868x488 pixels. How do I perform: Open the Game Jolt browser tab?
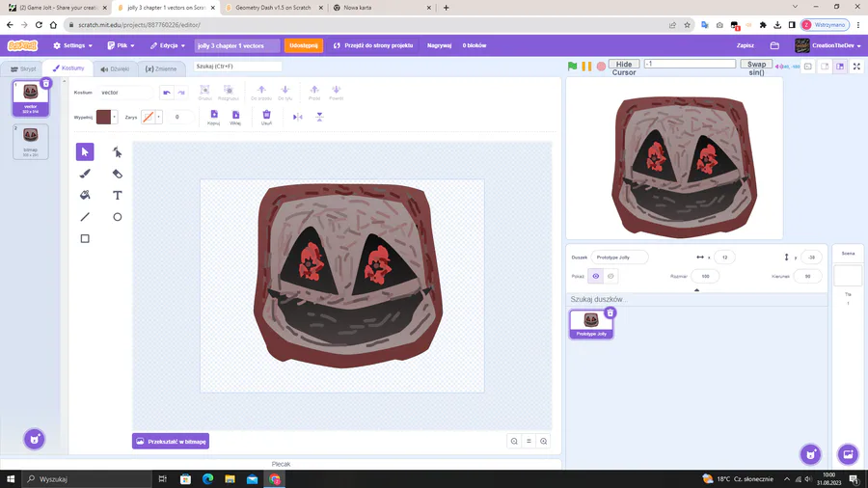(58, 8)
